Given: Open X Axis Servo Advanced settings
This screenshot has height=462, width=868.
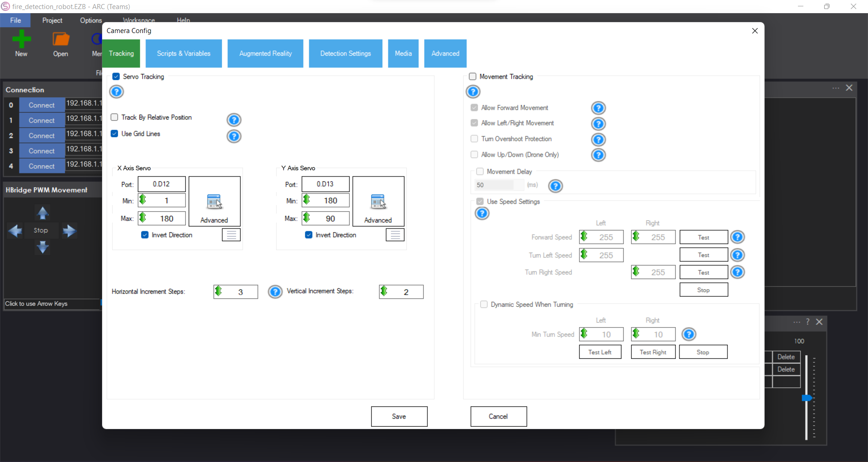Looking at the screenshot, I should pyautogui.click(x=214, y=201).
